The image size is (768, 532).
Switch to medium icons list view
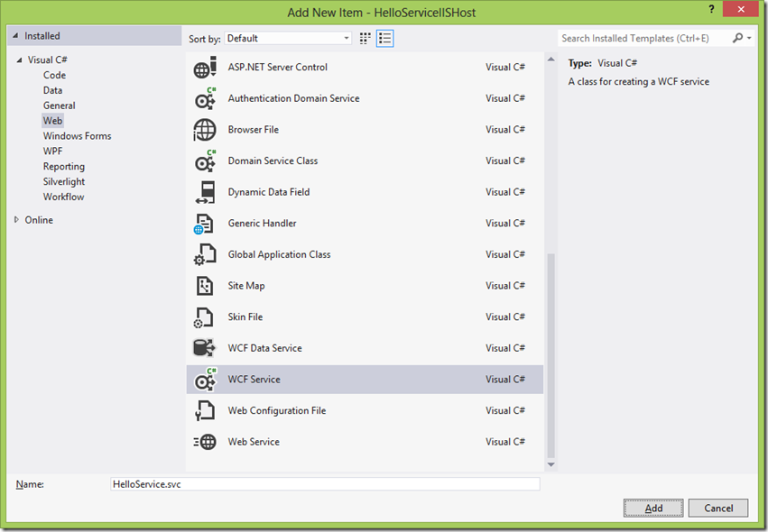385,39
